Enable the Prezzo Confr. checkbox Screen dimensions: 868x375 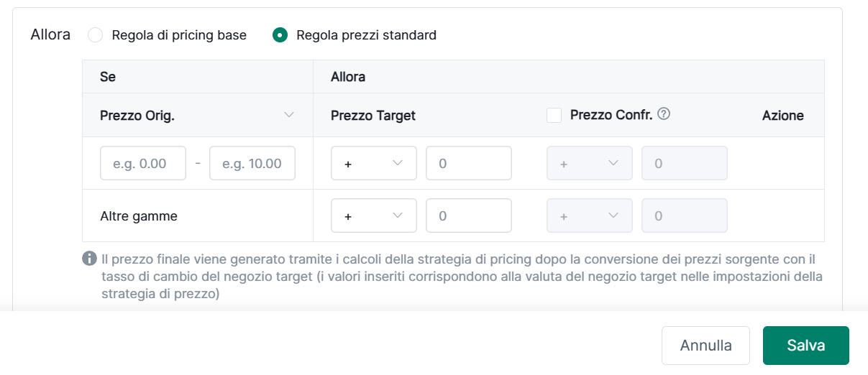point(554,115)
